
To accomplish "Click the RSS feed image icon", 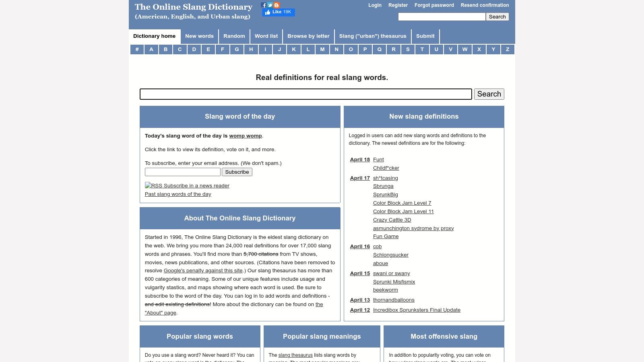I will [148, 185].
